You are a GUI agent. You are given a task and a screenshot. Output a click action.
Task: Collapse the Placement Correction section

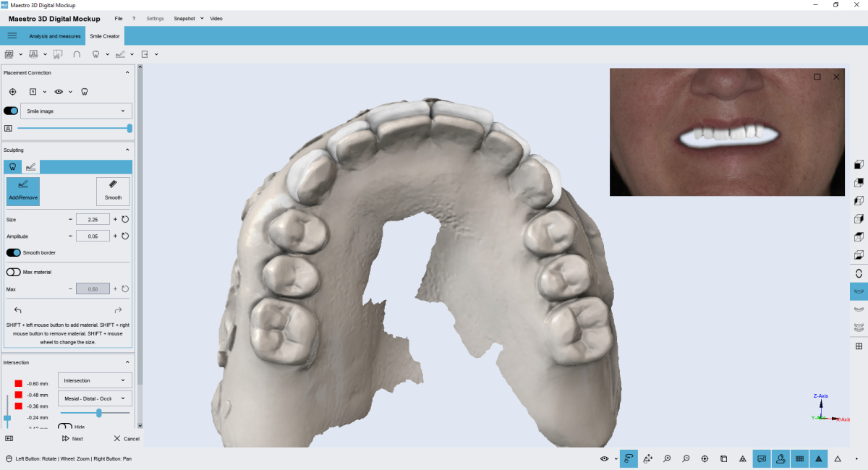pyautogui.click(x=128, y=72)
